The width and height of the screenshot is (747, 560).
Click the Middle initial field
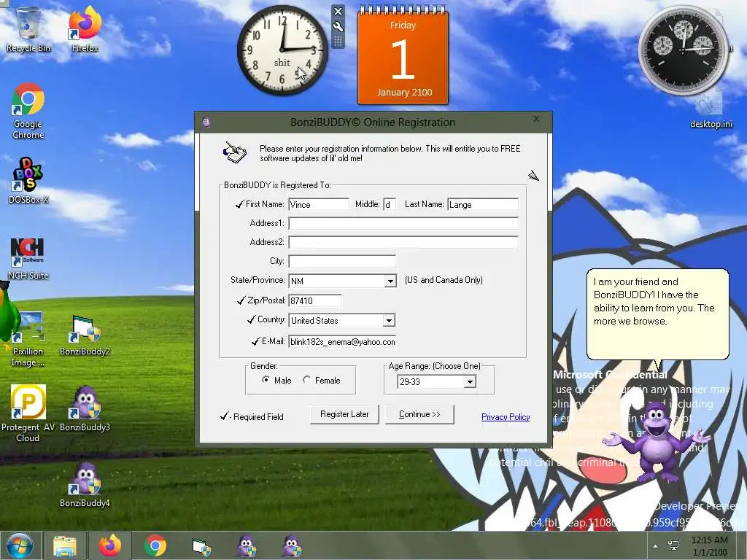[390, 204]
